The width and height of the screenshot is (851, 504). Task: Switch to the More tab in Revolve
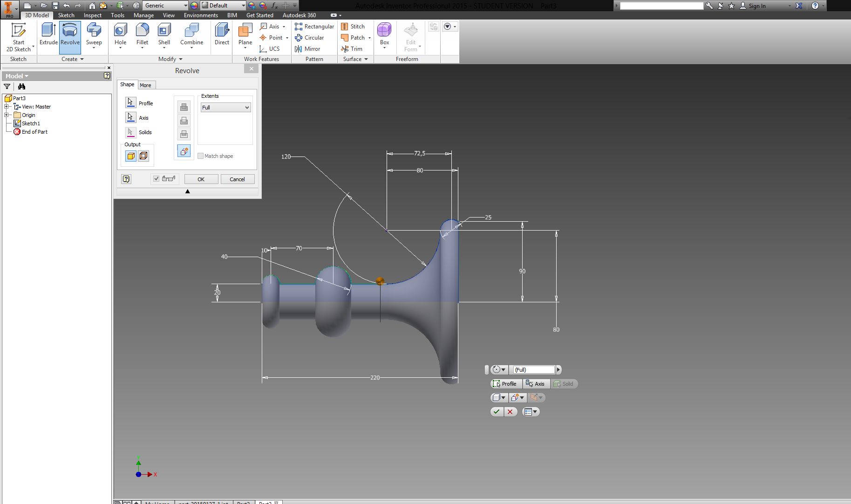click(x=145, y=85)
